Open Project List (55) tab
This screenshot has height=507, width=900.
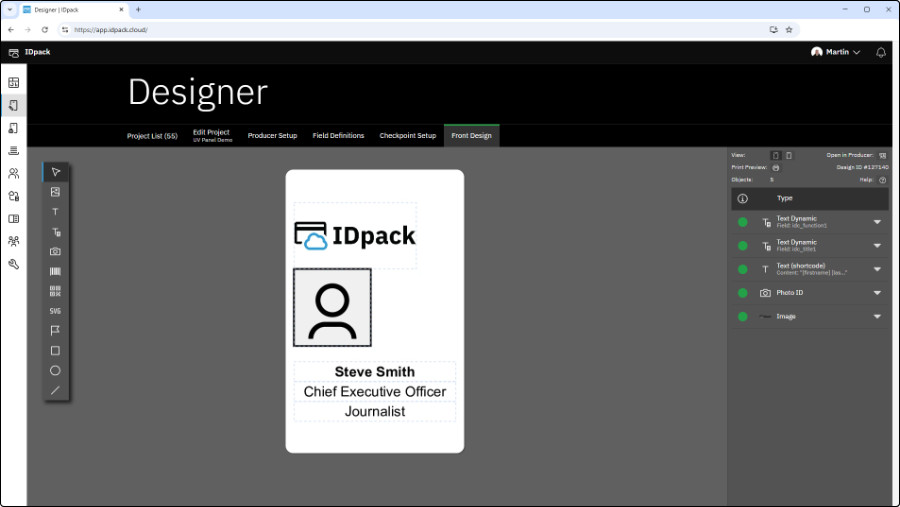tap(152, 136)
